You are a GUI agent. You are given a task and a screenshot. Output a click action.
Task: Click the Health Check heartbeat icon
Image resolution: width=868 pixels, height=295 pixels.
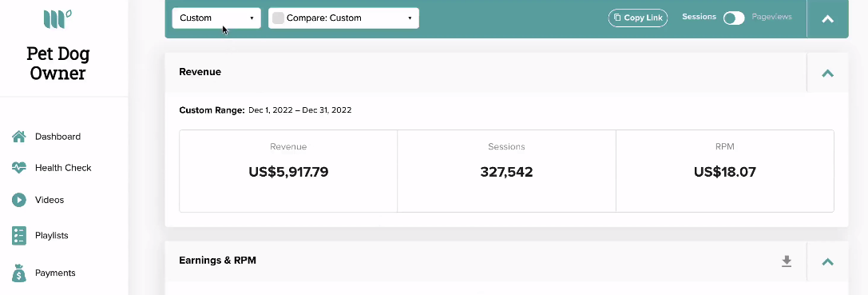[x=19, y=167]
